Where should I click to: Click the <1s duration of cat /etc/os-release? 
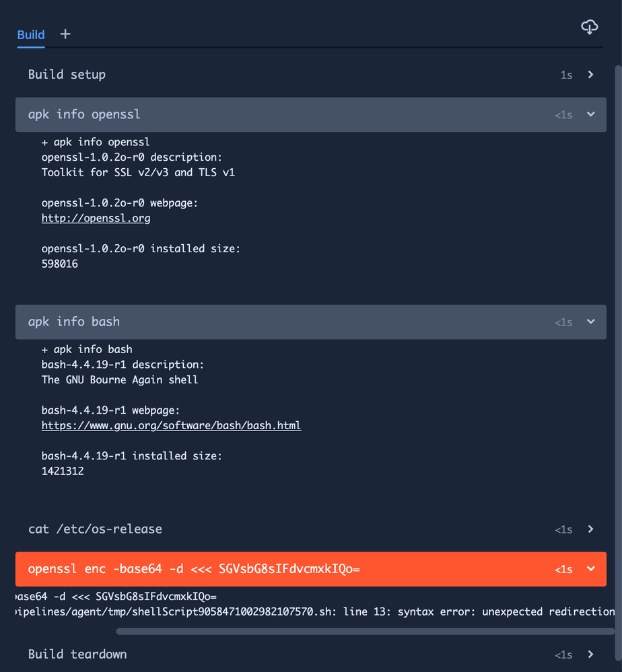pos(563,529)
